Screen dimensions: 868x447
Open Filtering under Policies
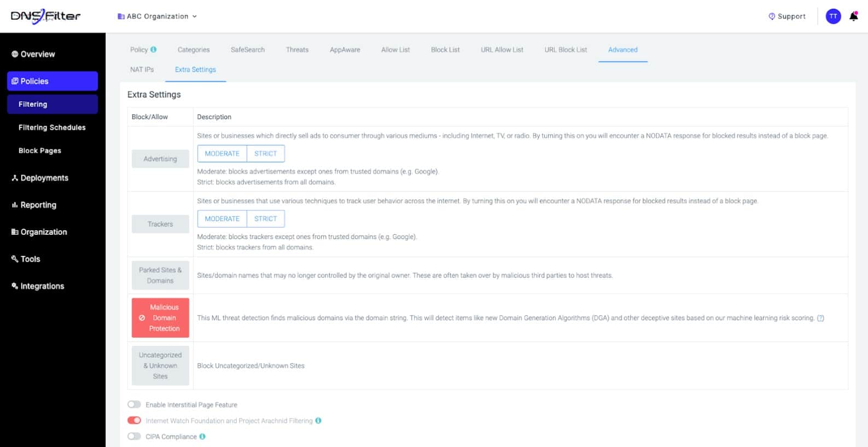53,104
